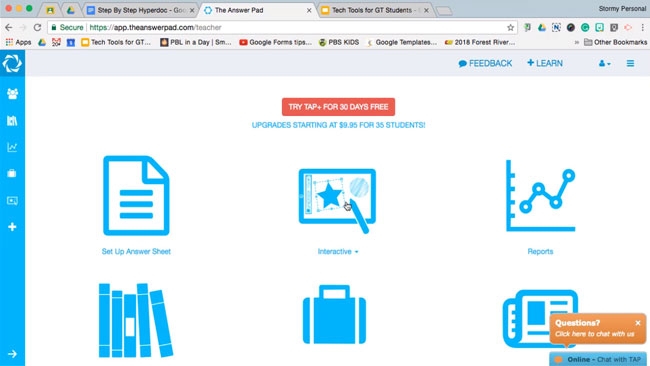
Task: Open the Tech Tools for GT bookmark
Action: click(116, 42)
